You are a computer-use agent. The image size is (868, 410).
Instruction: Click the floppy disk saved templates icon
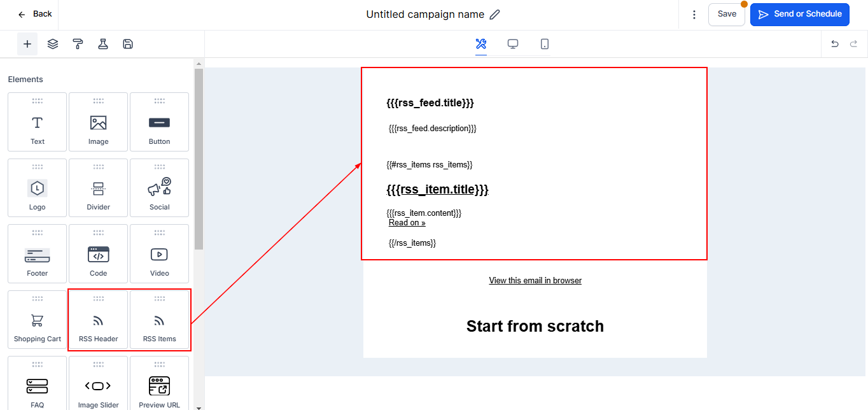(128, 44)
